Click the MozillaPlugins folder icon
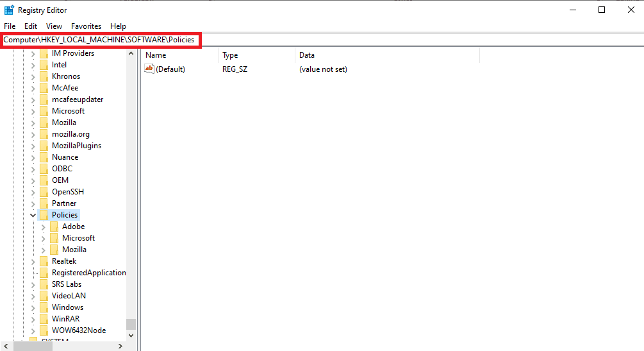The image size is (644, 351). pos(44,146)
